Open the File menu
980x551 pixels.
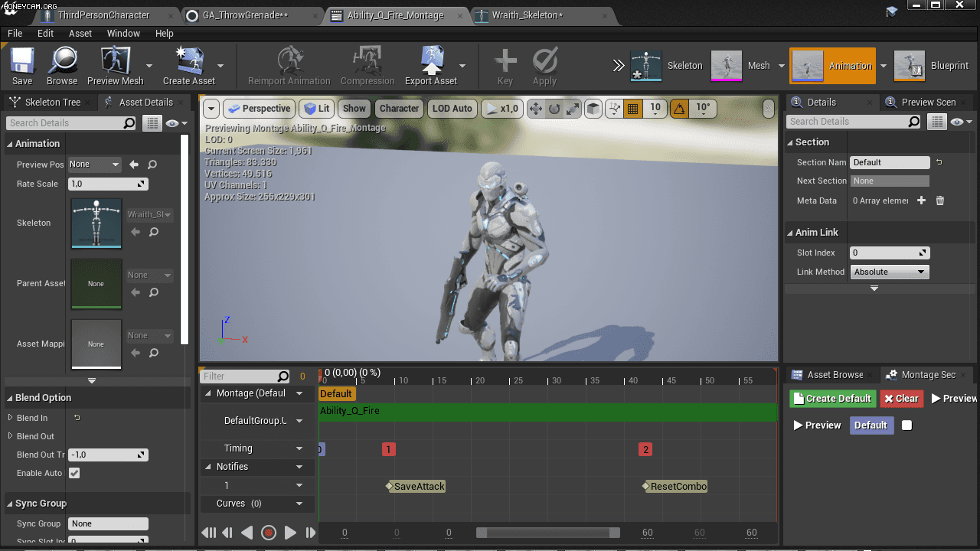tap(15, 34)
